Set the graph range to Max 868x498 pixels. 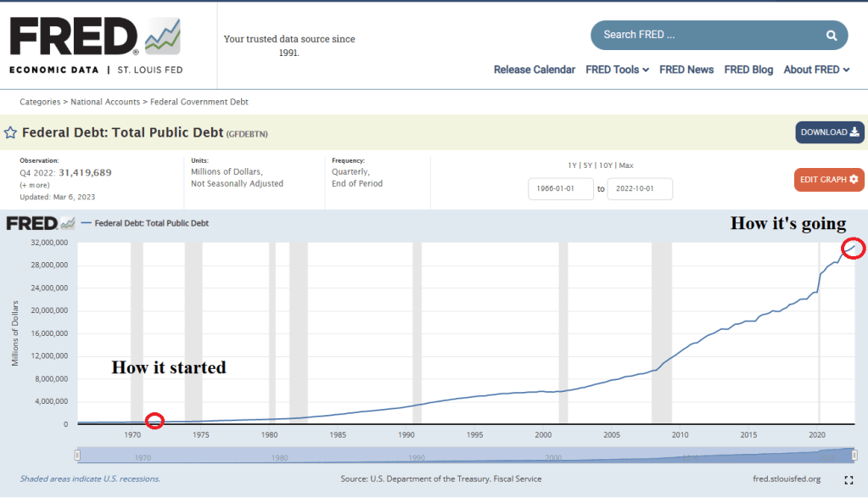coord(626,165)
